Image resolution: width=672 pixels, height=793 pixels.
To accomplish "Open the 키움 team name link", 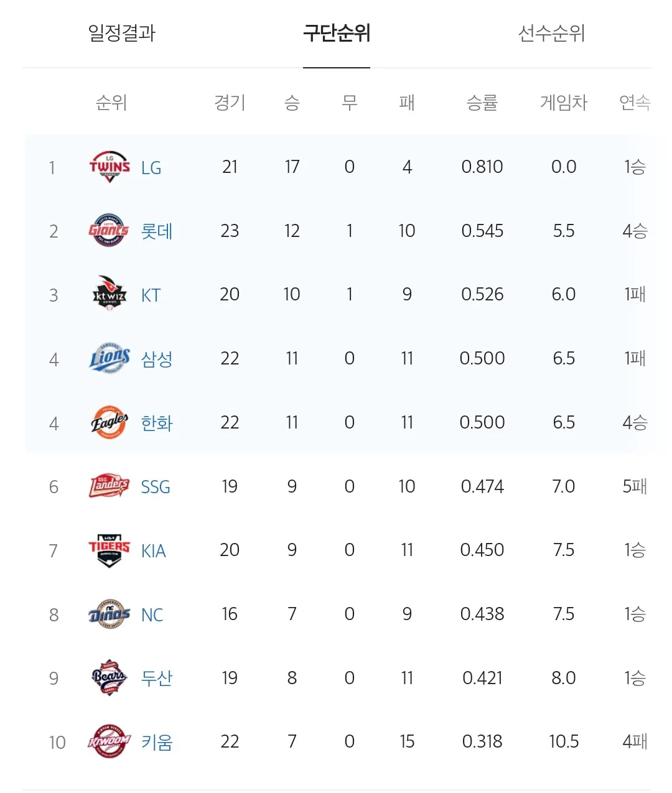I will coord(157,742).
